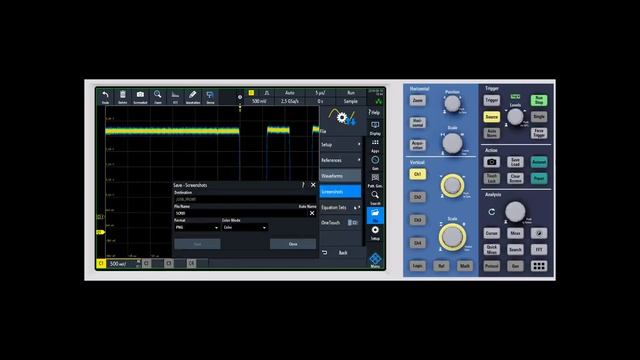640x360 pixels.
Task: Open the Sample acquisition mode field
Action: 350,101
